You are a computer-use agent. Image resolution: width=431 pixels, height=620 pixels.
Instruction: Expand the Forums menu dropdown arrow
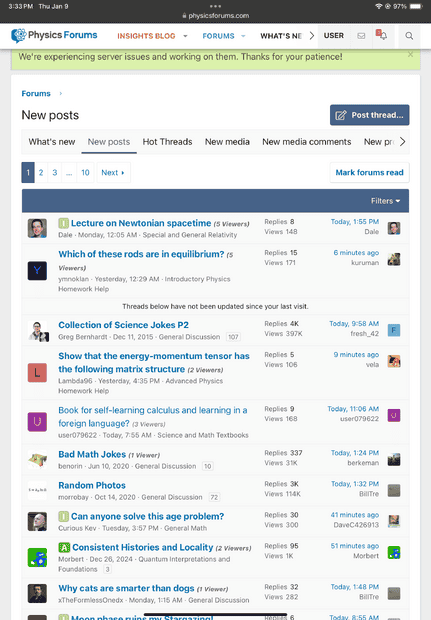[x=243, y=36]
